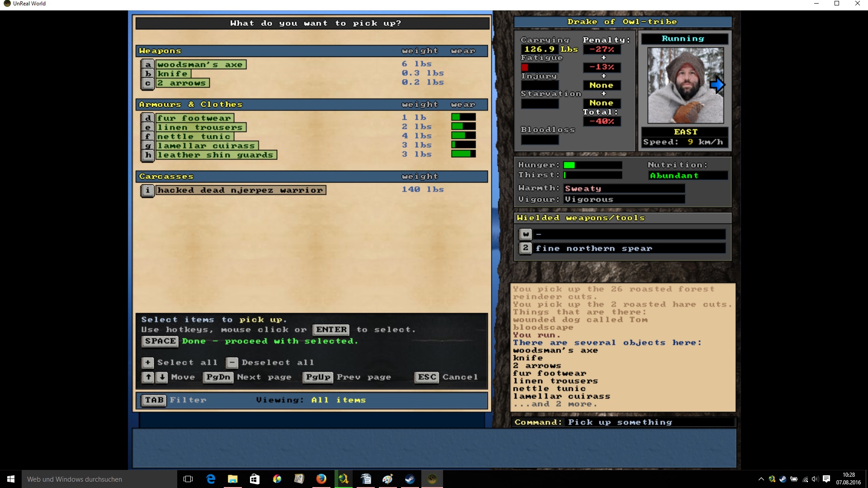Click the plus Select all button
Viewport: 868px width, 488px height.
click(148, 362)
